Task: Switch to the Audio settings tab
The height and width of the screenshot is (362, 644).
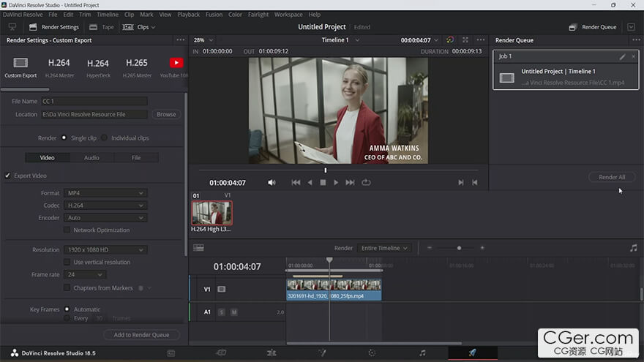Action: 91,158
